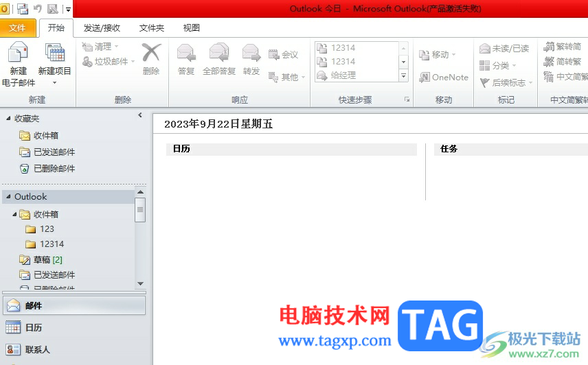Open Move (移动) dropdown

438,55
